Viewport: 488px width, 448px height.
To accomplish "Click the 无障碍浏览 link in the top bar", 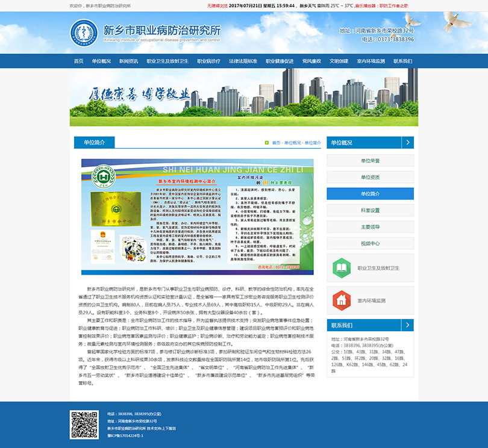I will coord(217,5).
